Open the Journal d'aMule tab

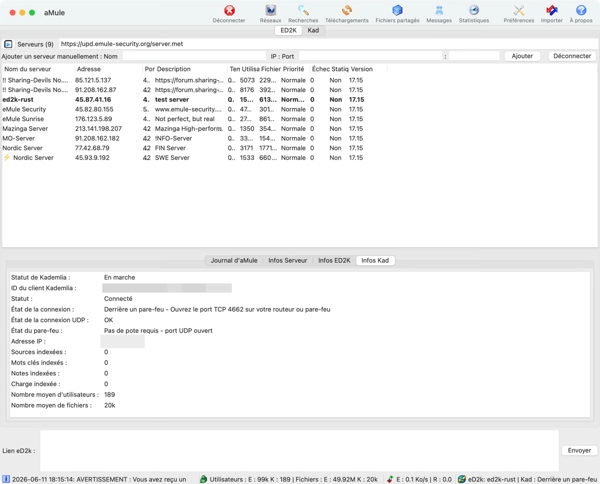click(234, 260)
